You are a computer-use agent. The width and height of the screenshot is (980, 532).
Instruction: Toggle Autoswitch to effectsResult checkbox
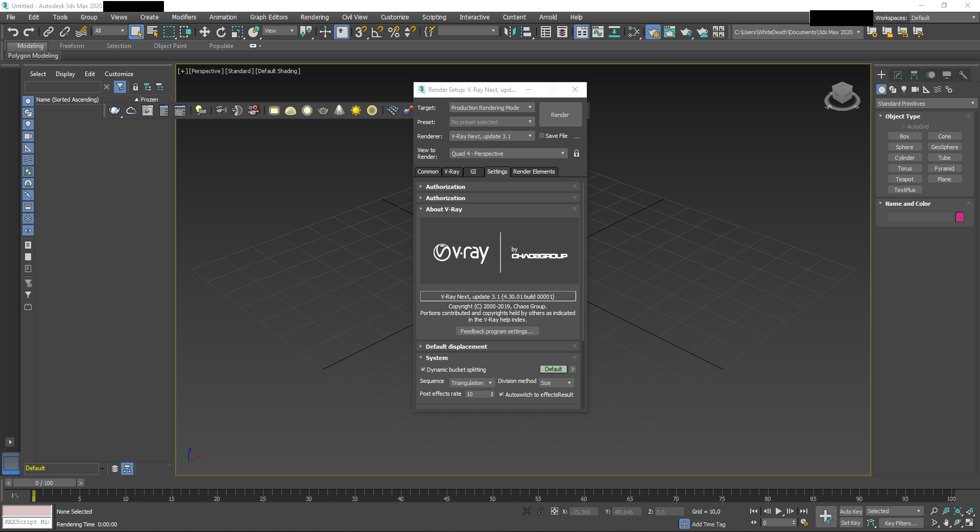pyautogui.click(x=501, y=394)
